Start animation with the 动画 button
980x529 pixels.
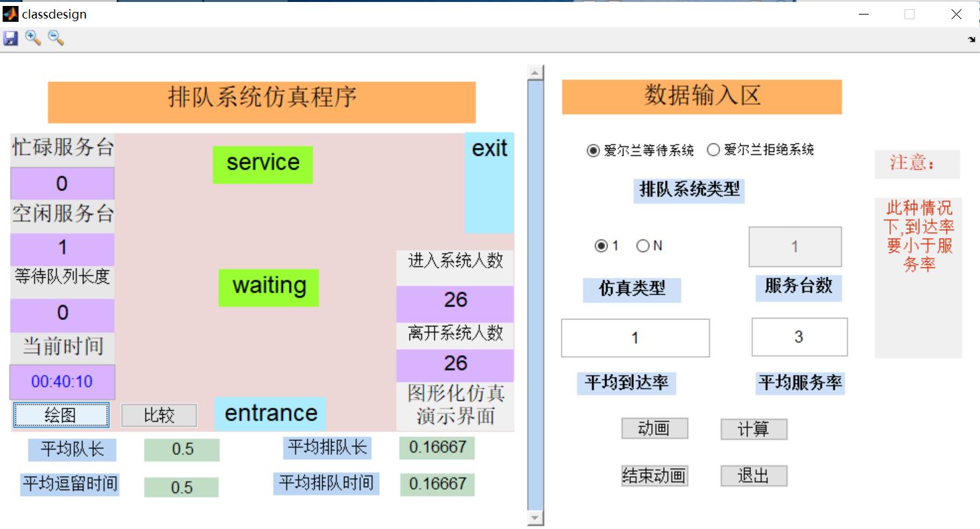(x=654, y=428)
